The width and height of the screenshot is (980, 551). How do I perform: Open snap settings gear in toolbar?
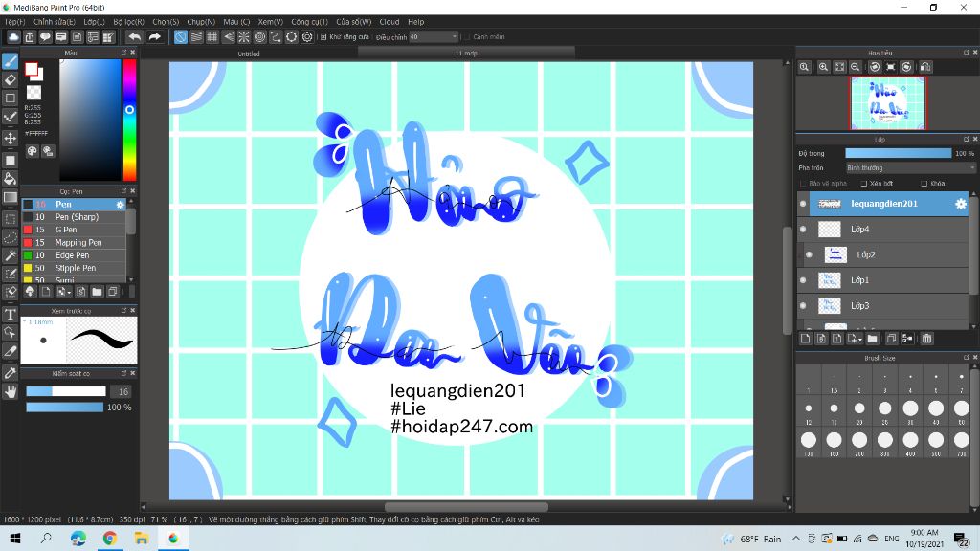pyautogui.click(x=307, y=37)
